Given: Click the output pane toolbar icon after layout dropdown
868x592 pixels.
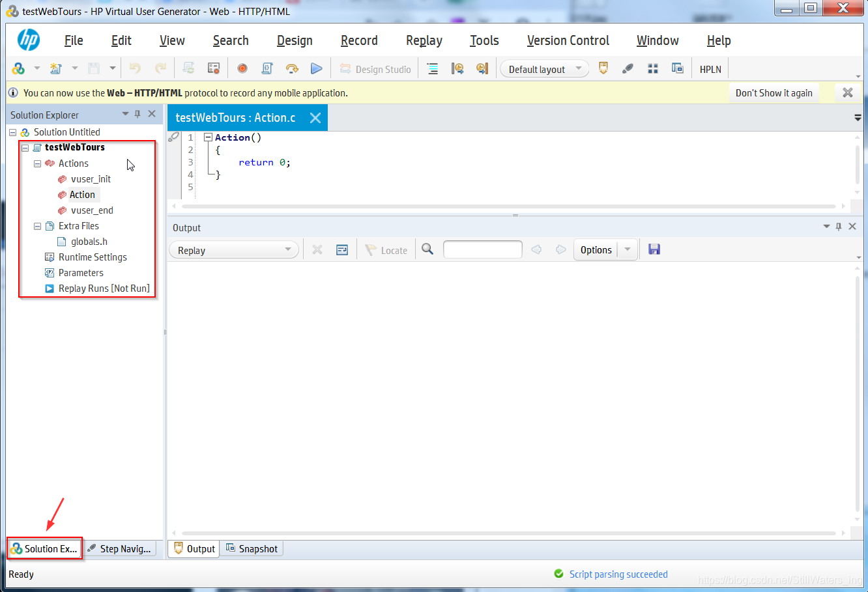Looking at the screenshot, I should click(x=603, y=68).
